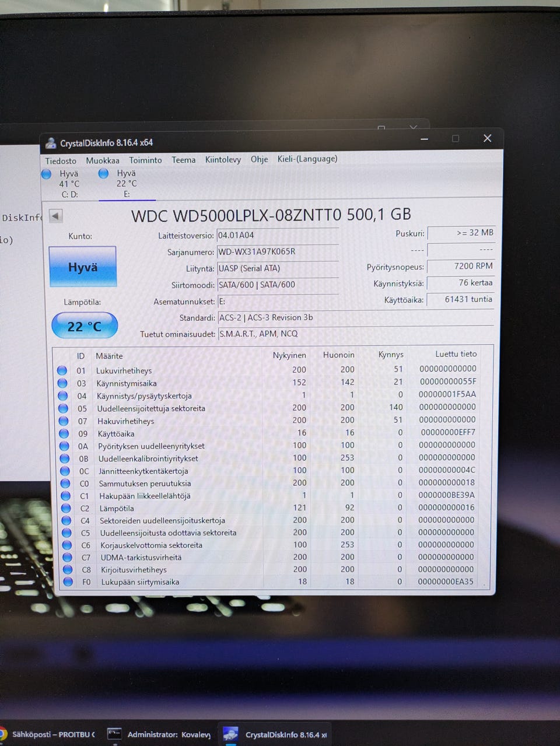
Task: Click the serial number field WD-WX31A97K065R
Action: click(x=277, y=252)
